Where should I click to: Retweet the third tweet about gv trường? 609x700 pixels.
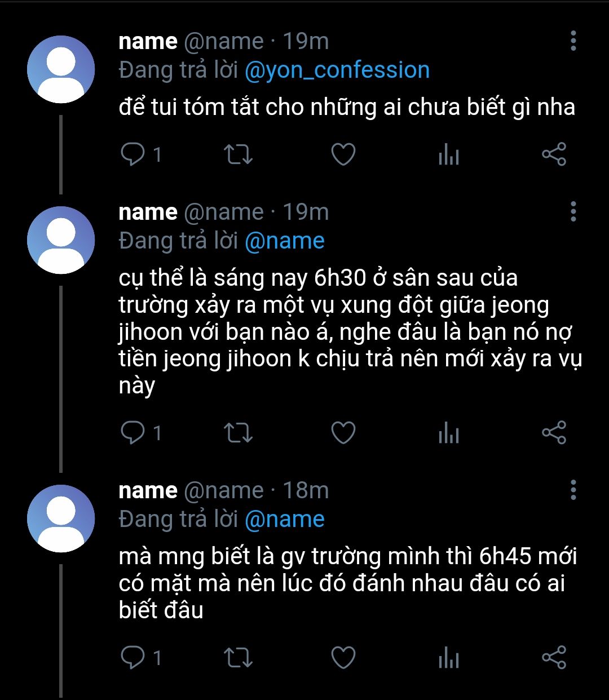[x=238, y=657]
